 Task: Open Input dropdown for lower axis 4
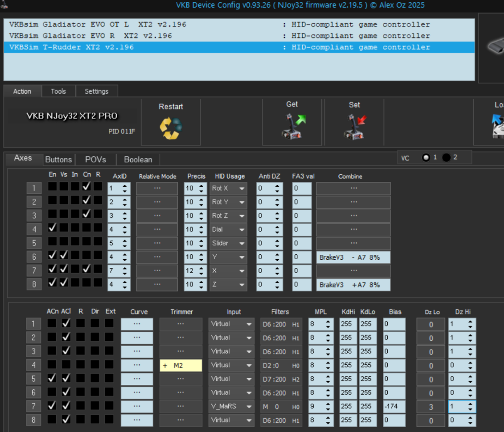(x=231, y=365)
